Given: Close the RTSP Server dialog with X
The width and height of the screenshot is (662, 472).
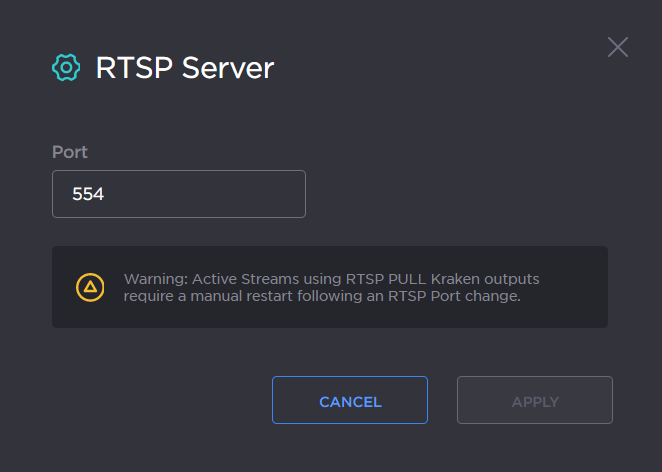Looking at the screenshot, I should coord(618,47).
